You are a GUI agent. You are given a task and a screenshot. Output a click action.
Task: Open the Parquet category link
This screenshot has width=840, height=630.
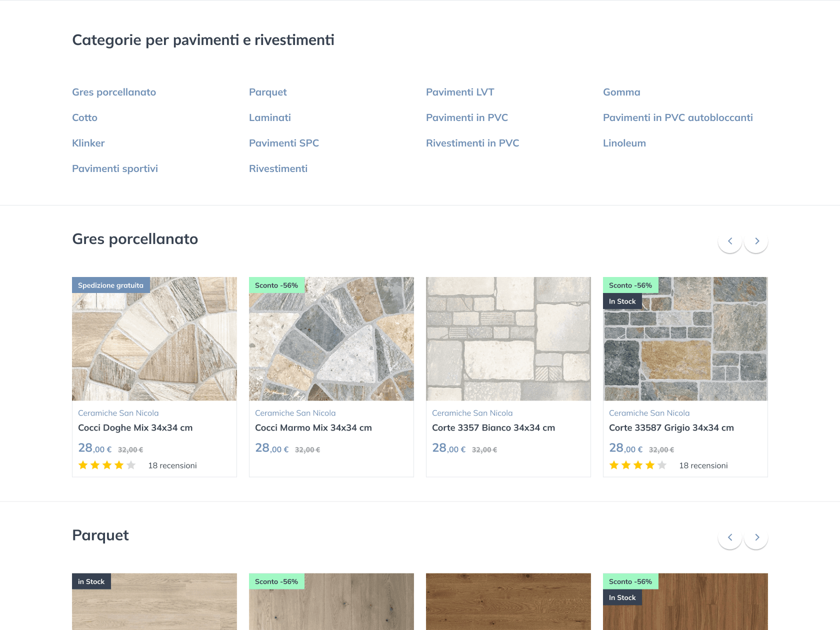tap(267, 92)
